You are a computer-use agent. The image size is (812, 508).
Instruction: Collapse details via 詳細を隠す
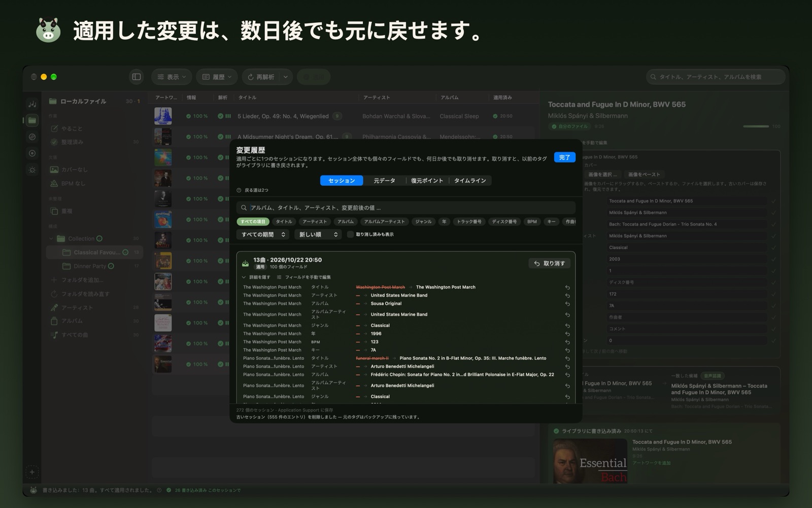[x=256, y=277]
